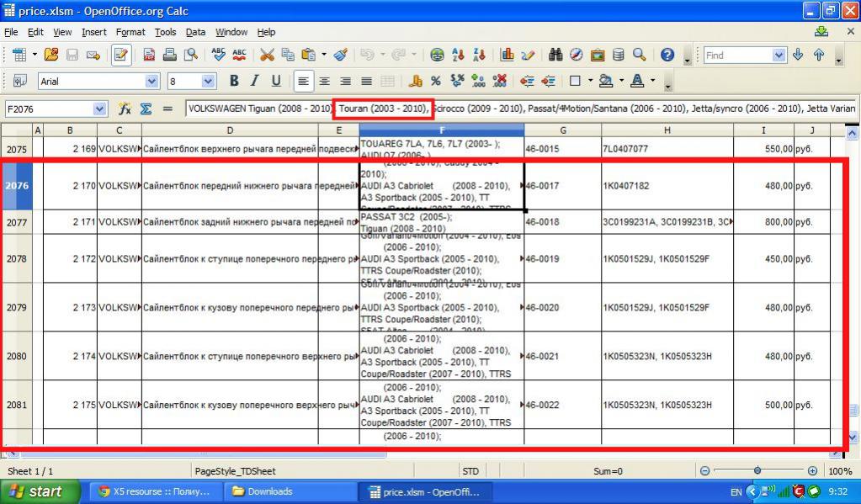Cut selection with the scissors icon

pos(267,55)
